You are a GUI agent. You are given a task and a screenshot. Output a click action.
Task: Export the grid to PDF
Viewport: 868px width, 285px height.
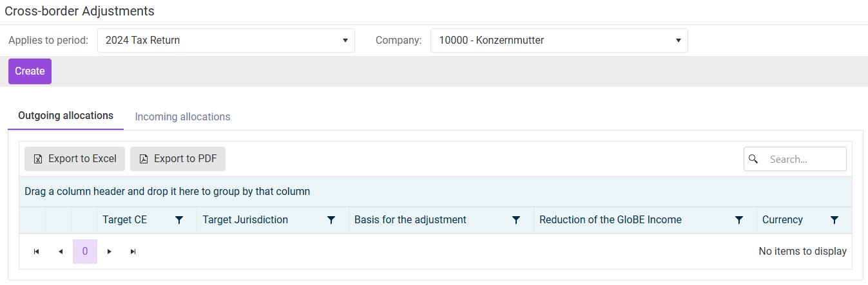178,159
